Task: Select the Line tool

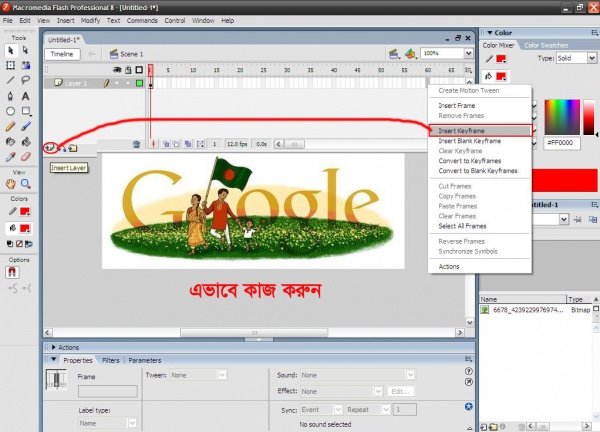Action: pos(11,80)
